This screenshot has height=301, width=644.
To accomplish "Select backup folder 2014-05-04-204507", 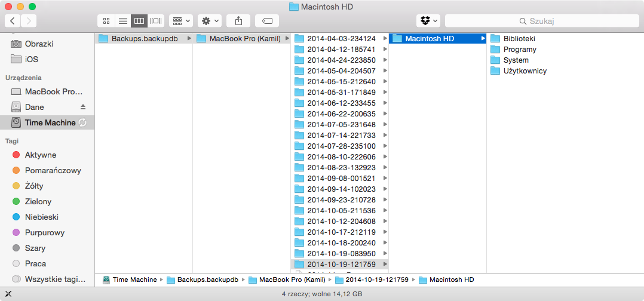I will (340, 70).
